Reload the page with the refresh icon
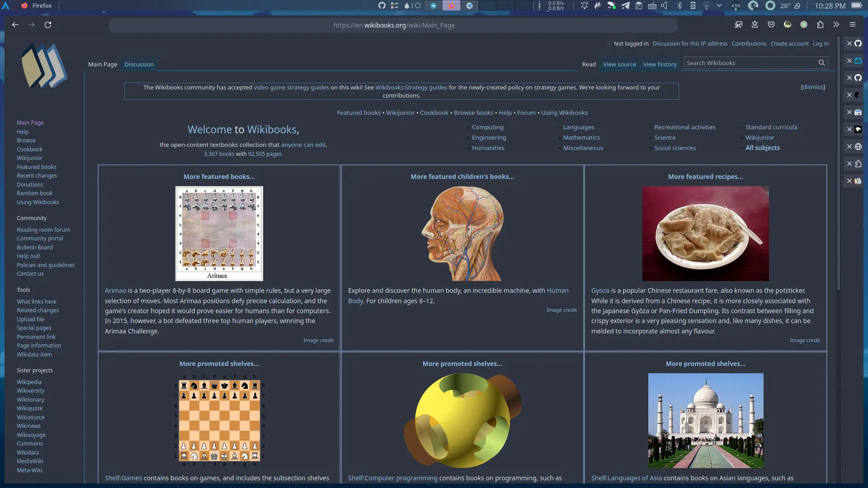Viewport: 868px width, 488px height. (x=48, y=25)
